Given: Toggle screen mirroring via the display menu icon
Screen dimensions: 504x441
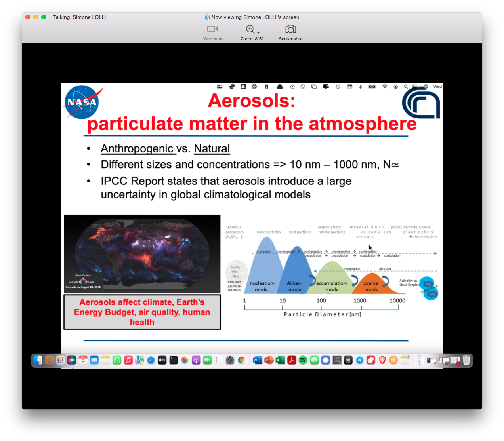Looking at the screenshot, I should coord(326,86).
